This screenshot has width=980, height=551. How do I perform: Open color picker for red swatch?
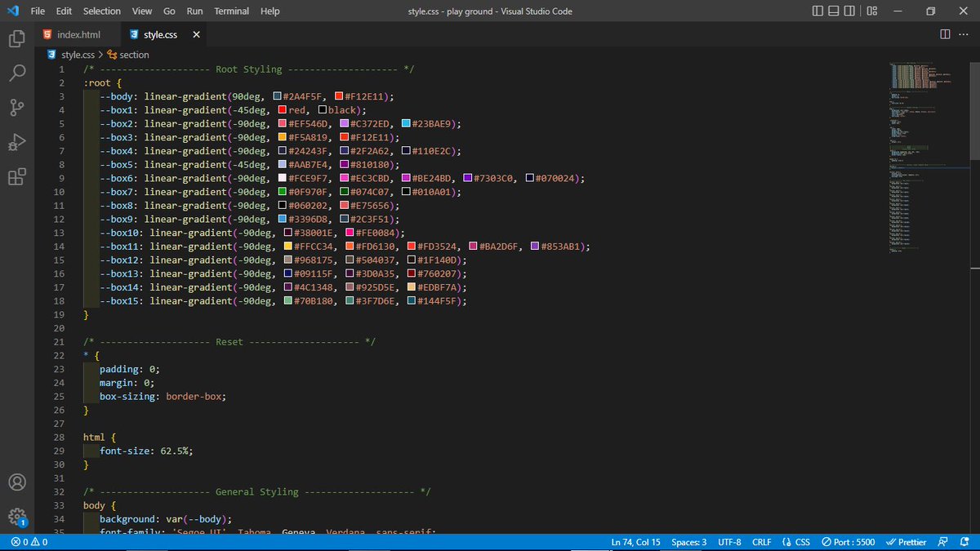click(283, 110)
